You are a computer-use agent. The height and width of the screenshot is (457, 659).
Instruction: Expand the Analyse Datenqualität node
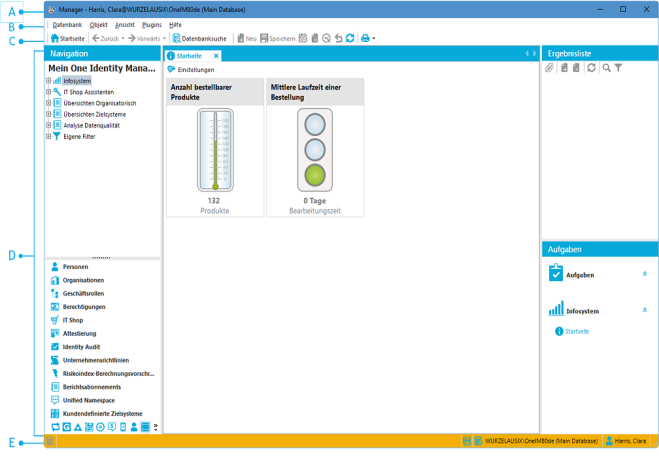(48, 125)
